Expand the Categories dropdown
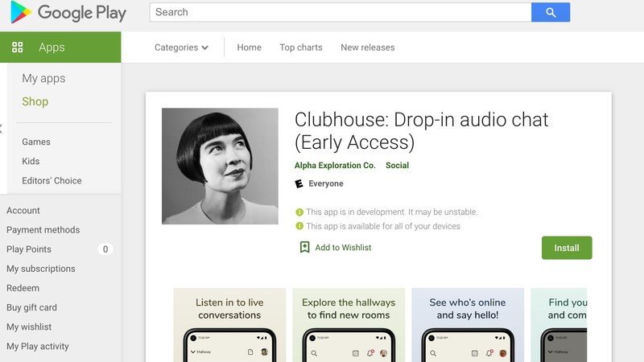 181,47
